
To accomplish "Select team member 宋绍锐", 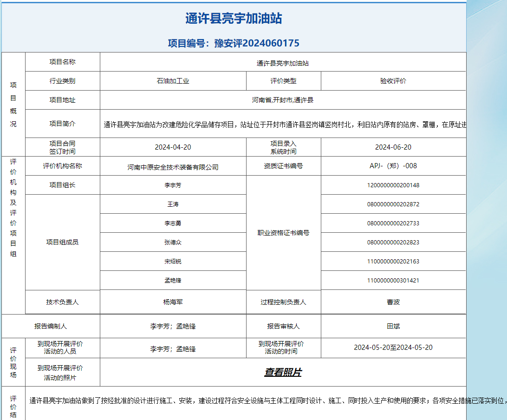I will [x=173, y=262].
